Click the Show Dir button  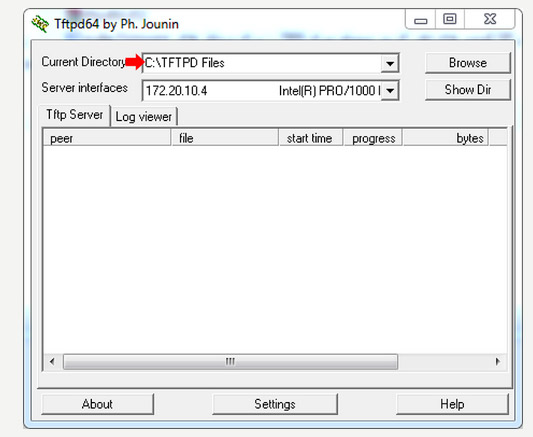(x=468, y=90)
